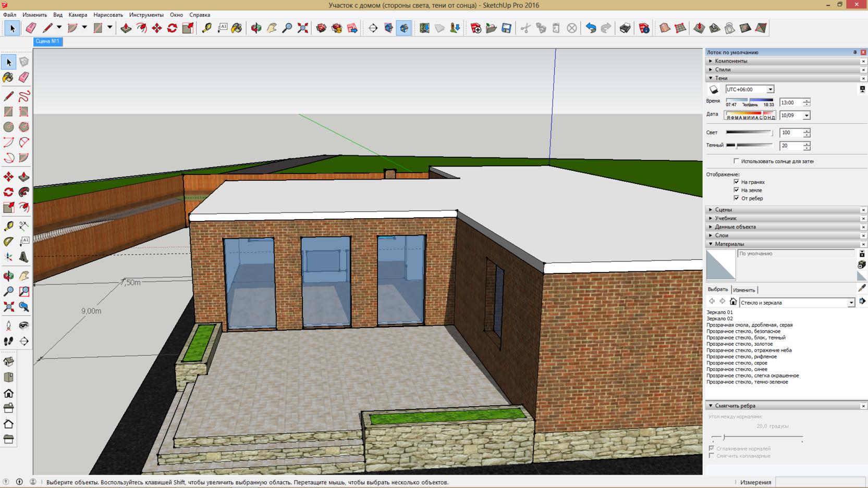Viewport: 868px width, 488px height.
Task: Click Zoom Extents in top toolbar
Action: pyautogui.click(x=303, y=28)
